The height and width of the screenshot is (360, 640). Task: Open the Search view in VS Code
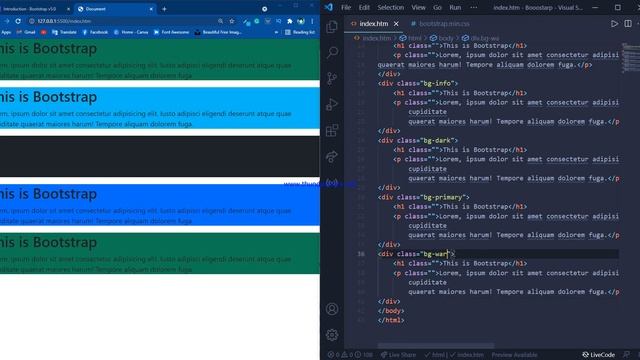[x=332, y=52]
